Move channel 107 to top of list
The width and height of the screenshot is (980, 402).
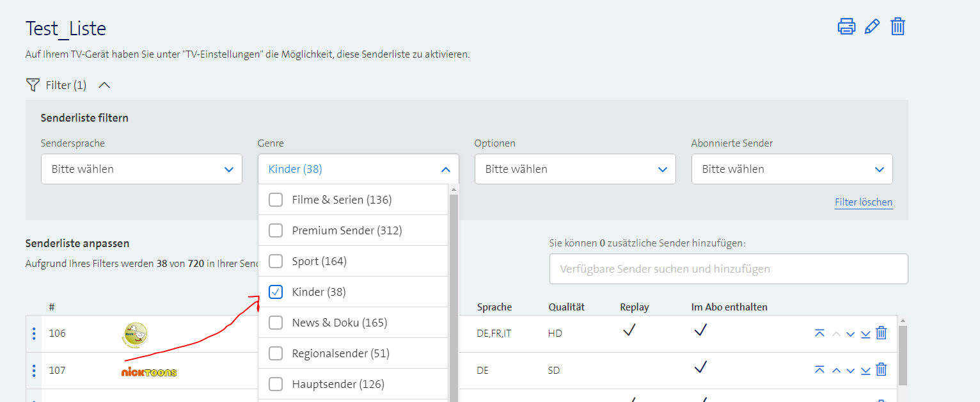(x=819, y=370)
